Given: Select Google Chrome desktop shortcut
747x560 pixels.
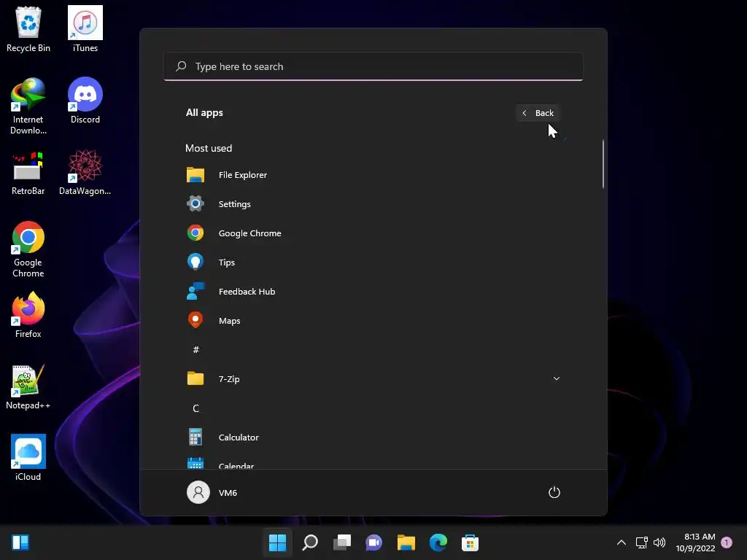Looking at the screenshot, I should tap(28, 249).
